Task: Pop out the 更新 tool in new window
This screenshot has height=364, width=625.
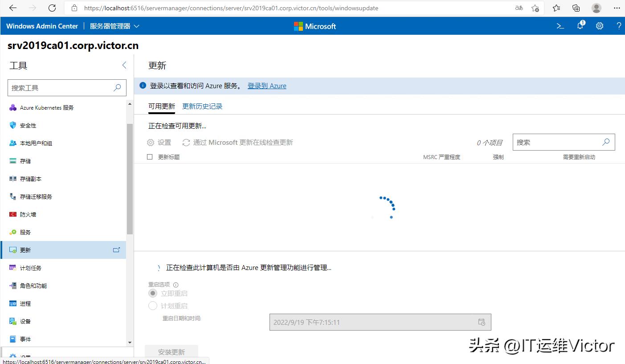Action: pos(116,250)
